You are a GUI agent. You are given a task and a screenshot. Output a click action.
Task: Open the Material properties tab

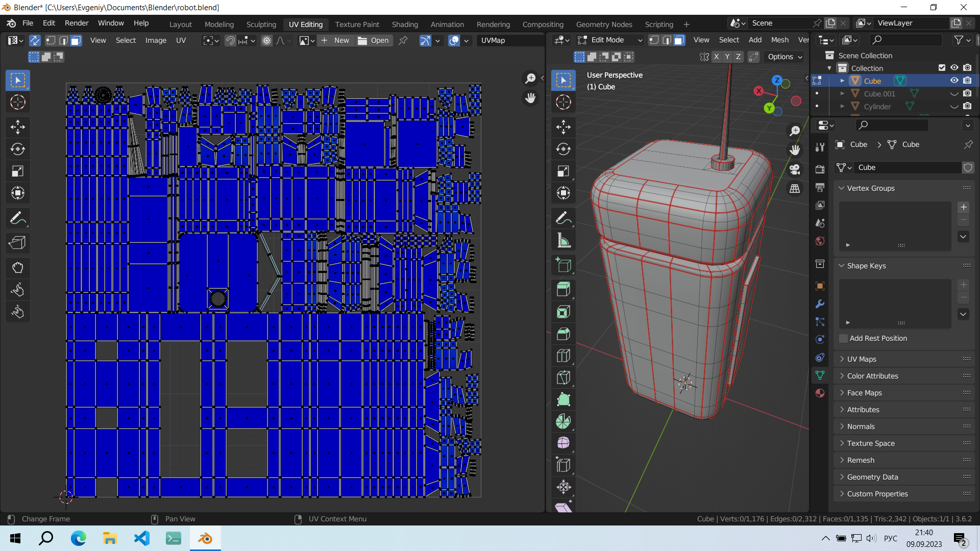tap(820, 393)
